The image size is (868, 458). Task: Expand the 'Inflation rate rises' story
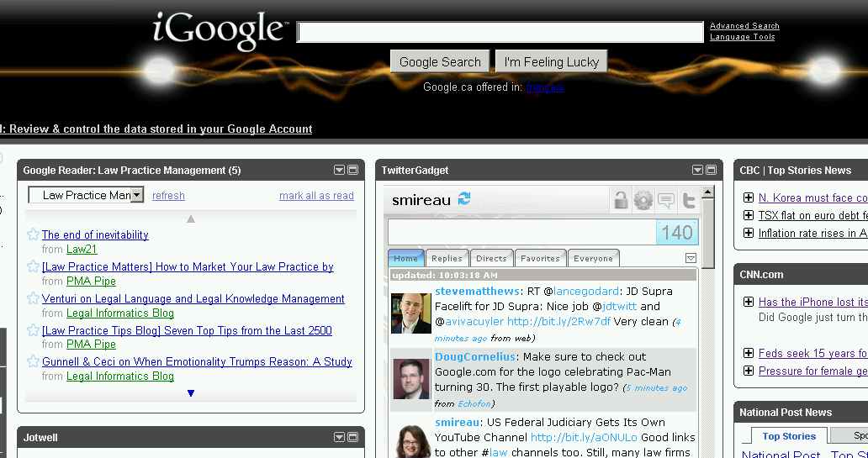pyautogui.click(x=749, y=233)
